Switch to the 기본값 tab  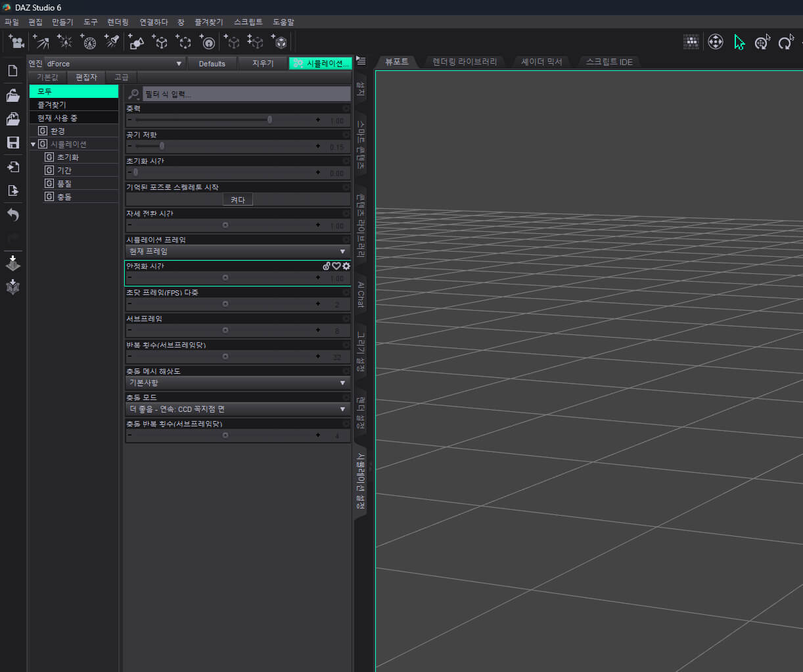click(x=47, y=78)
